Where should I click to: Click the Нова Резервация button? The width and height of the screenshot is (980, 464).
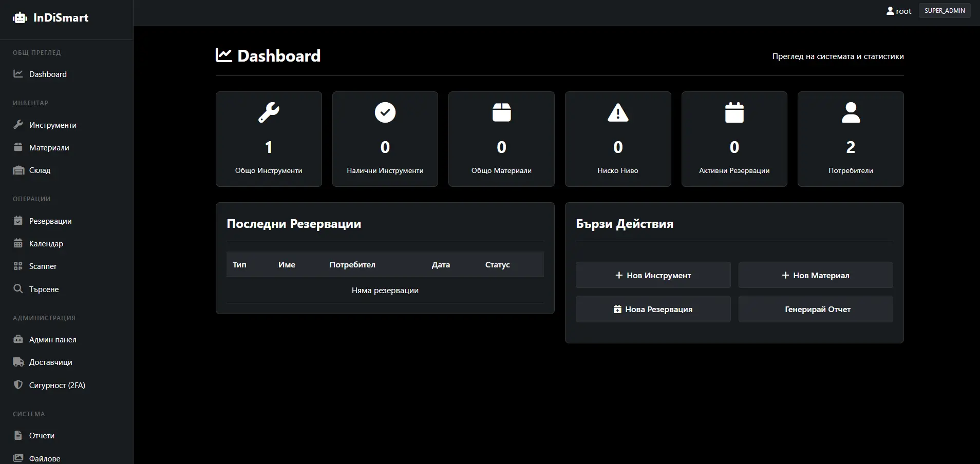tap(653, 309)
